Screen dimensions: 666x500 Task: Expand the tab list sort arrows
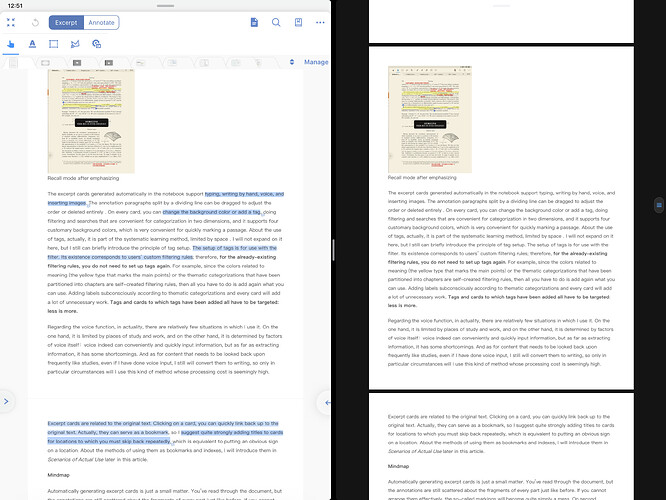coord(292,62)
